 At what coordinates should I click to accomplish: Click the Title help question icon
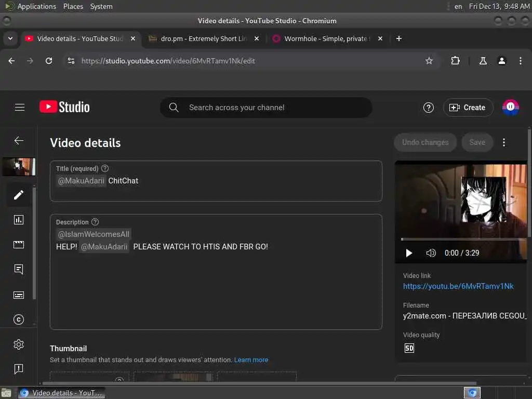(x=105, y=168)
